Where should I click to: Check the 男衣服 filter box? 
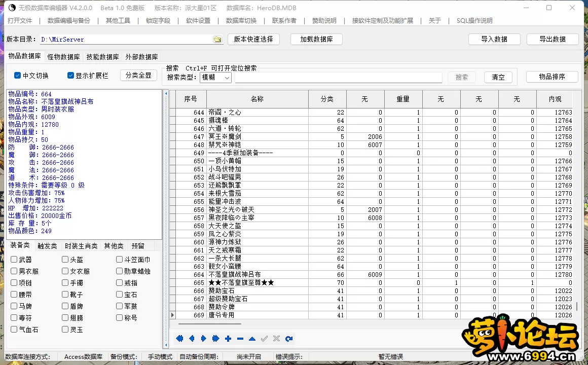[14, 271]
